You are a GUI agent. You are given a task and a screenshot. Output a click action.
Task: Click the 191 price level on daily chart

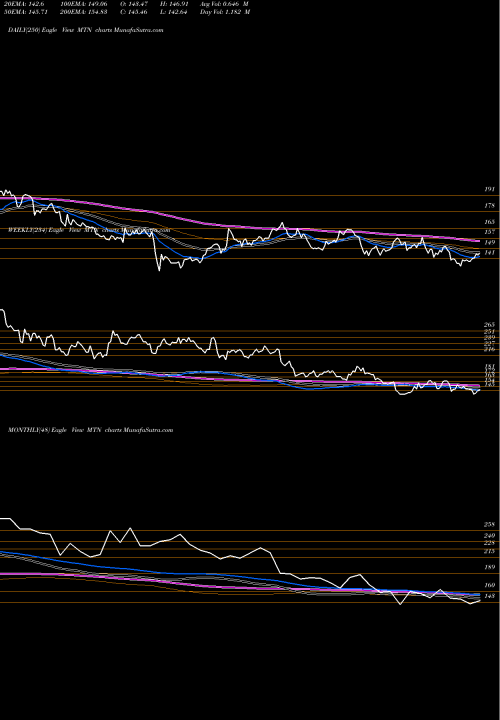point(489,189)
